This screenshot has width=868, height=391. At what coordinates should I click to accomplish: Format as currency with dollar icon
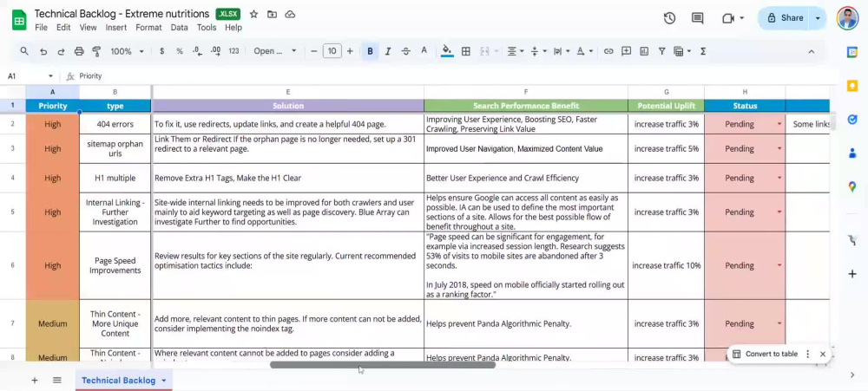(x=161, y=51)
